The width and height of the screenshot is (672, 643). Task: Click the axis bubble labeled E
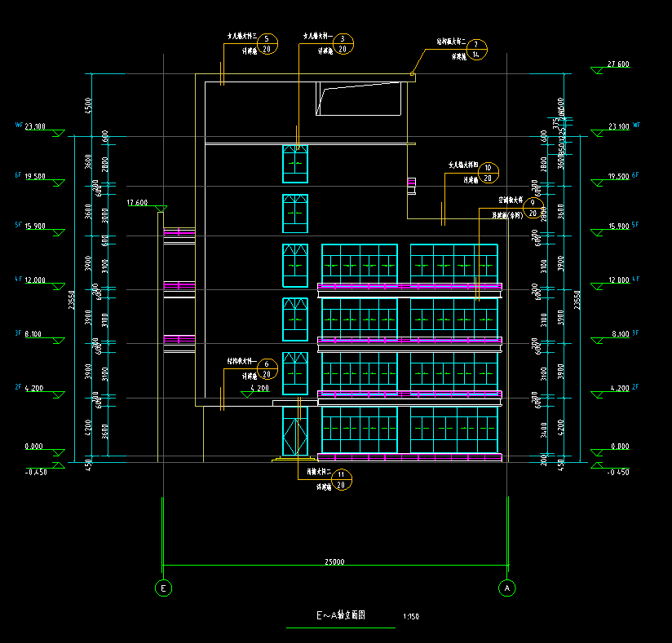[163, 587]
